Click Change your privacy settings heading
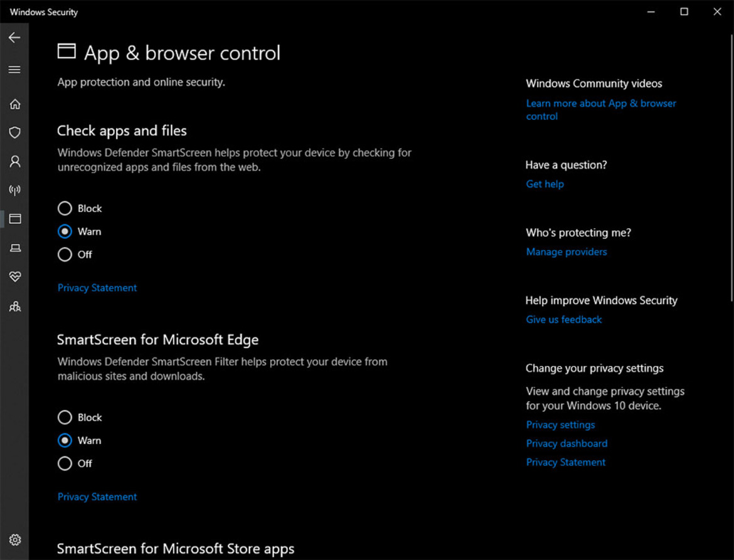The height and width of the screenshot is (560, 734). coord(595,368)
